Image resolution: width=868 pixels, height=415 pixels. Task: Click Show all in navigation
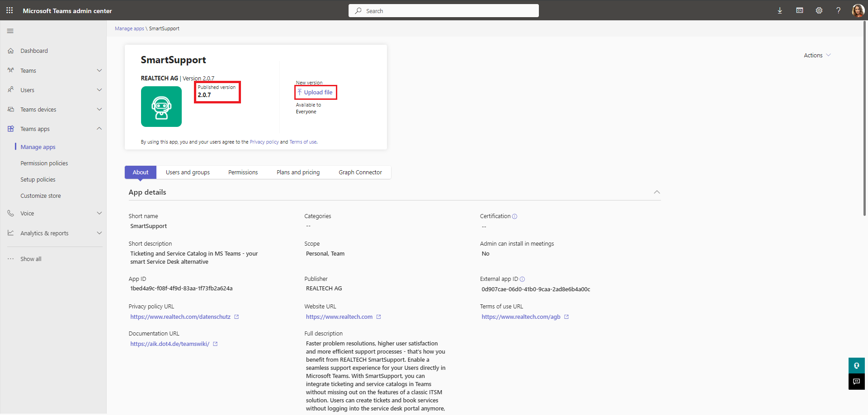point(31,259)
